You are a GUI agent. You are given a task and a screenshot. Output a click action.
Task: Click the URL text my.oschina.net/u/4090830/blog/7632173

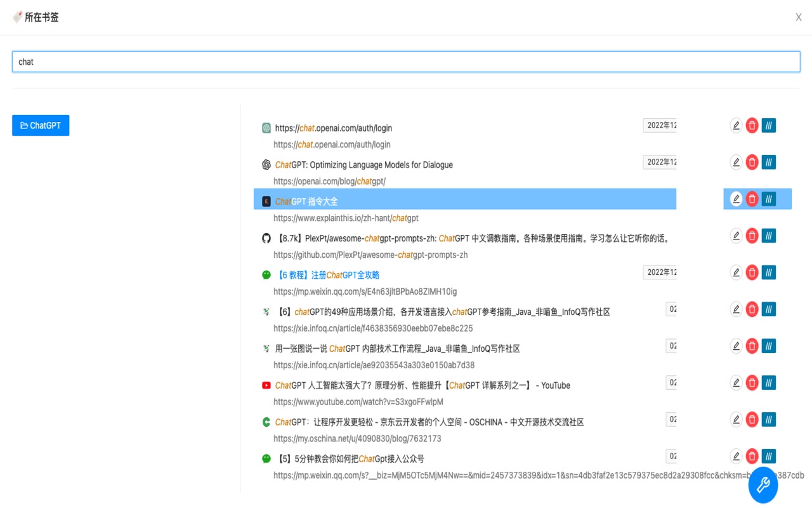pyautogui.click(x=358, y=439)
